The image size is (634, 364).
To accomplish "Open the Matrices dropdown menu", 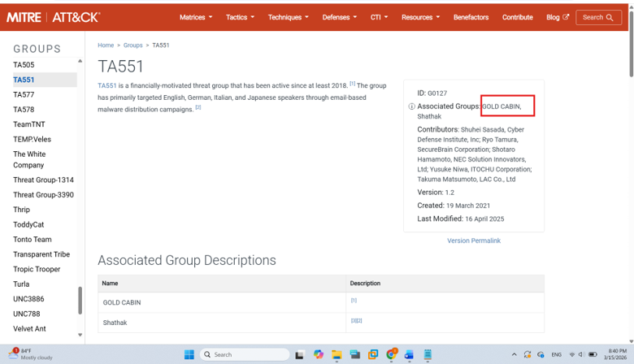I will tap(196, 17).
